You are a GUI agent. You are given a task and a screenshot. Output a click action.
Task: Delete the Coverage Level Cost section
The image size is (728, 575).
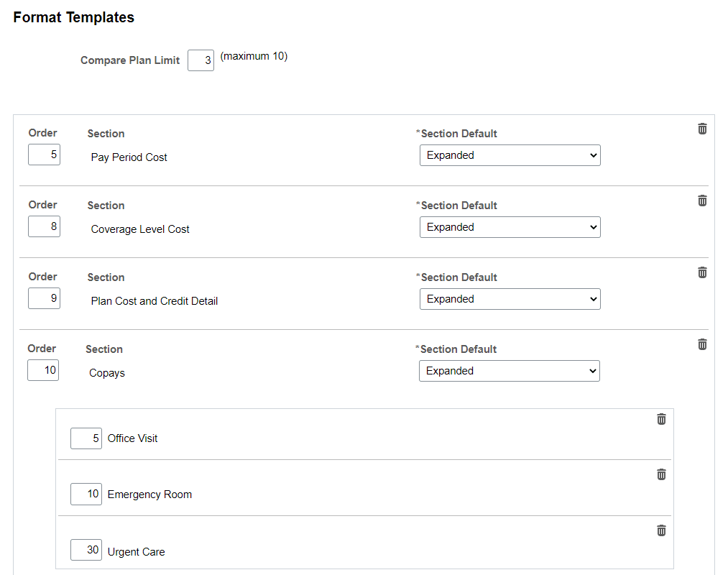[702, 201]
